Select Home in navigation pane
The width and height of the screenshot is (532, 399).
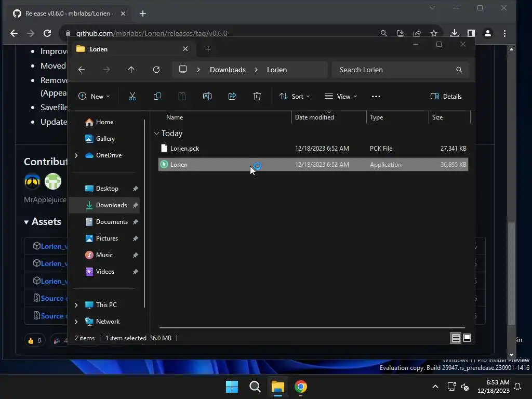(x=104, y=122)
